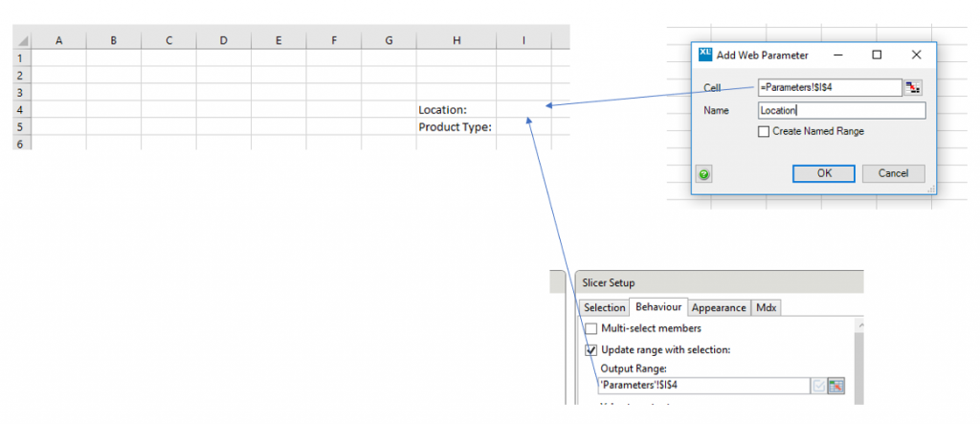Click the Name input field containing Location
The width and height of the screenshot is (980, 424).
coord(840,111)
